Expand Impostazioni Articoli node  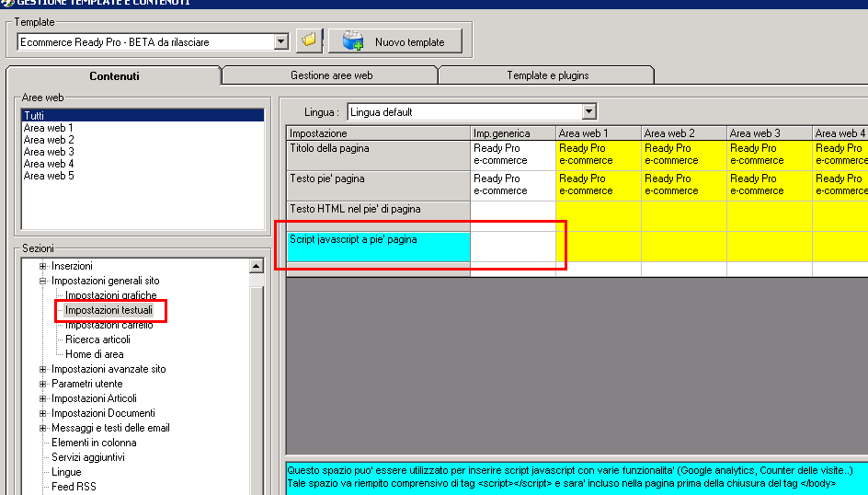[x=42, y=398]
